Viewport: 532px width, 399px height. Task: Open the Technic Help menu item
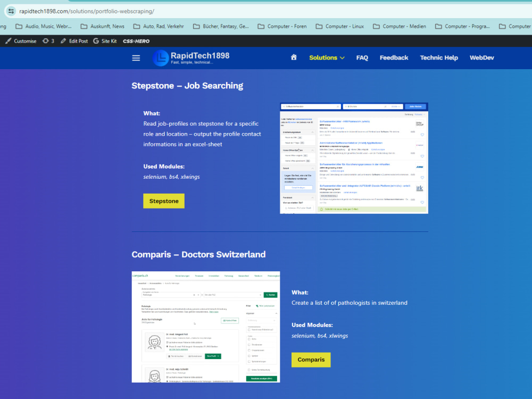point(439,57)
